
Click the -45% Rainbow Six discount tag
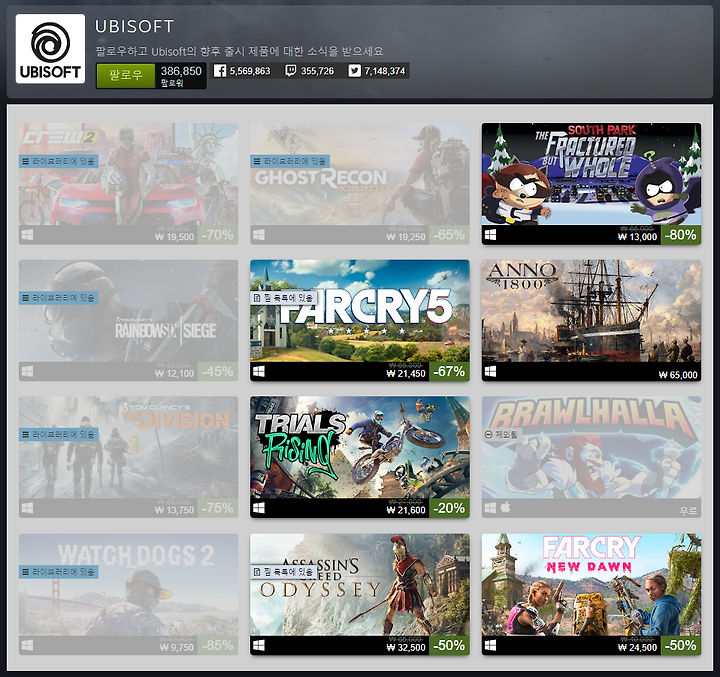coord(218,371)
